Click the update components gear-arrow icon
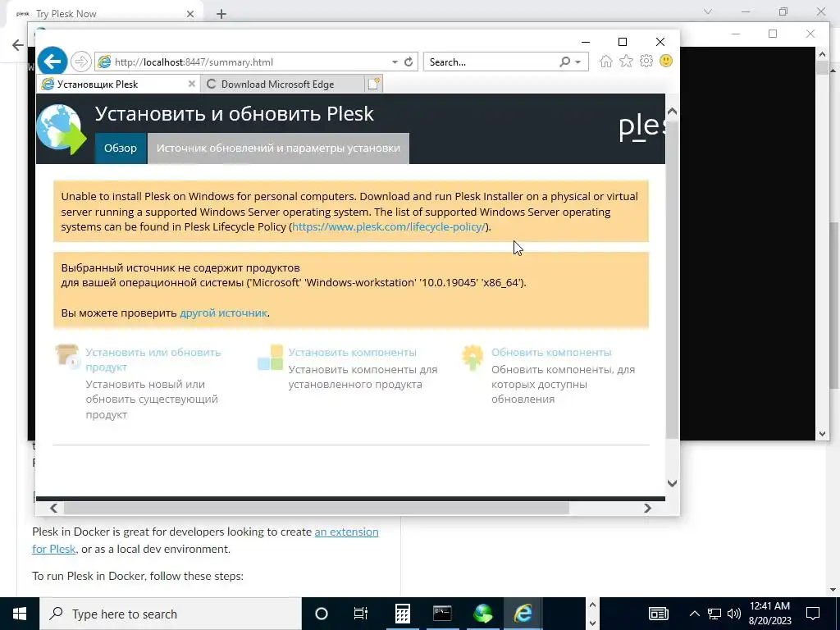840x630 pixels. pyautogui.click(x=472, y=358)
